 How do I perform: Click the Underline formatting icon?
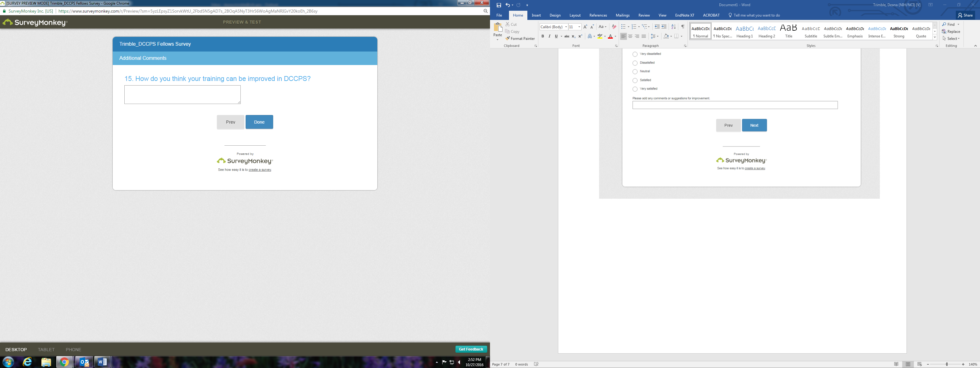(556, 36)
